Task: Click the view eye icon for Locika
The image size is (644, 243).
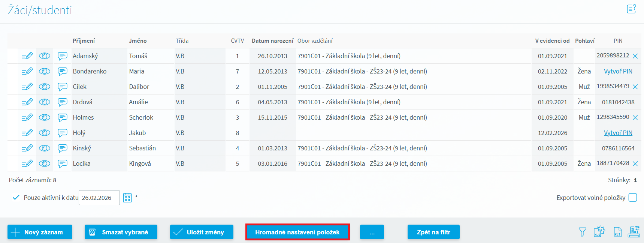Action: 45,163
